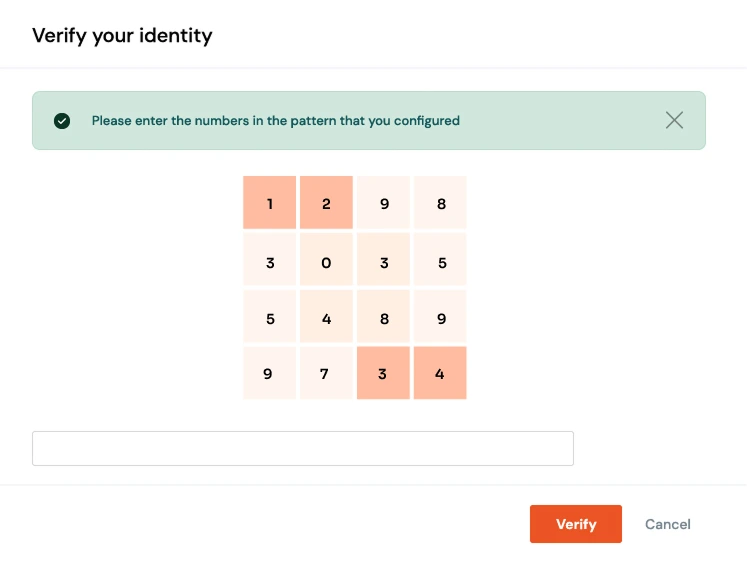Select the 4 cell in the third row
Viewport: 747px width, 564px height.
pos(326,317)
